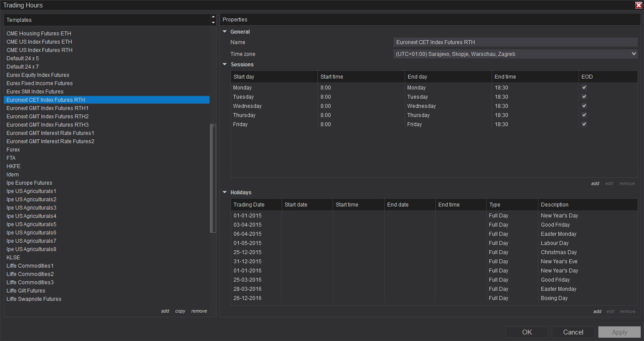The height and width of the screenshot is (341, 644).
Task: Close the Trading Hours dialog window
Action: click(x=638, y=5)
